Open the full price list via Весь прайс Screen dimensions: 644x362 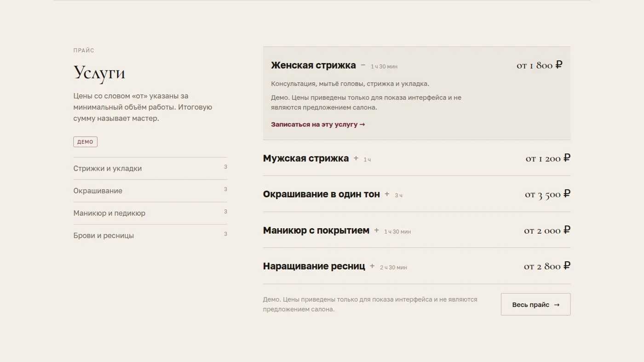535,305
